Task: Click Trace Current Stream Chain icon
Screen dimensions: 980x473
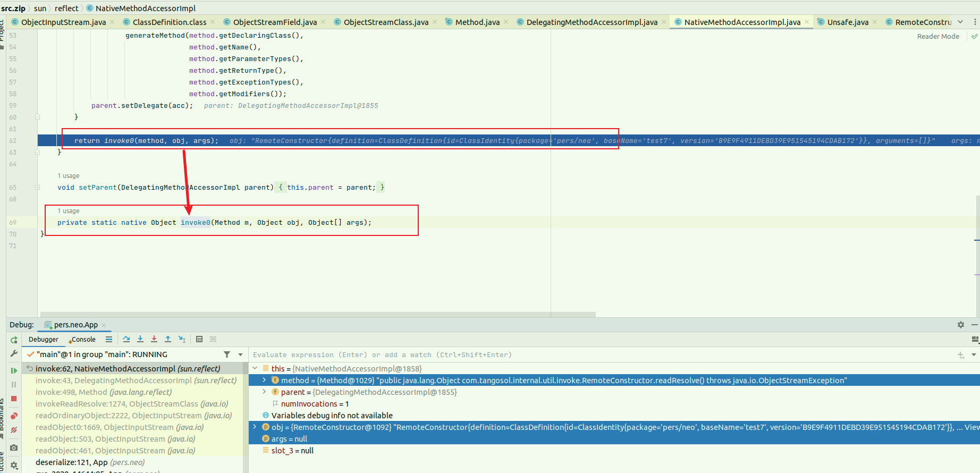Action: [x=213, y=339]
